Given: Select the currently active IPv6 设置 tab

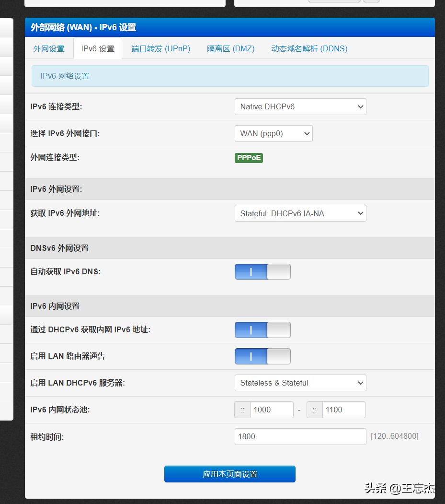Looking at the screenshot, I should 97,48.
